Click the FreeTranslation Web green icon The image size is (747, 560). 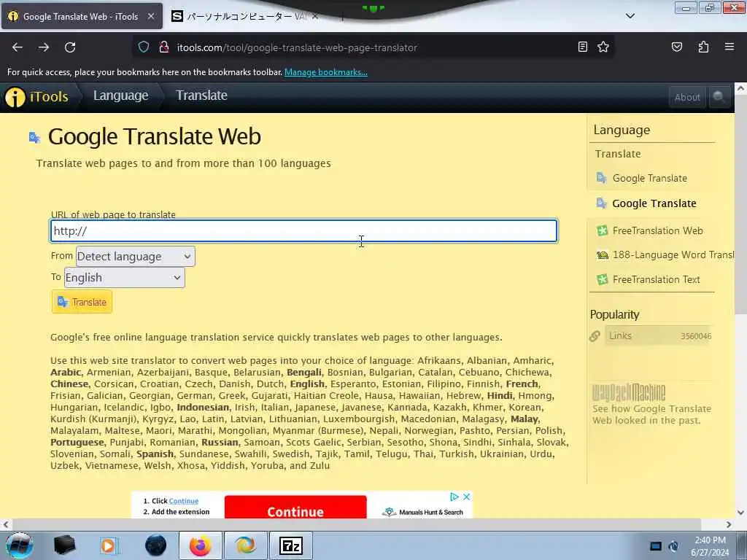(x=602, y=231)
